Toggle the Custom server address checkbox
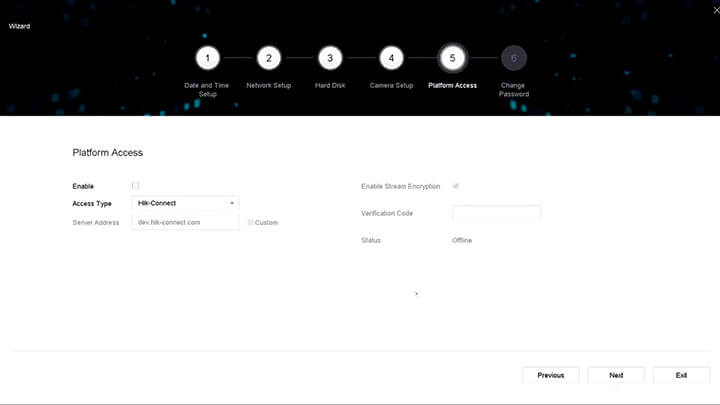Viewport: 720px width, 405px height. click(x=251, y=222)
